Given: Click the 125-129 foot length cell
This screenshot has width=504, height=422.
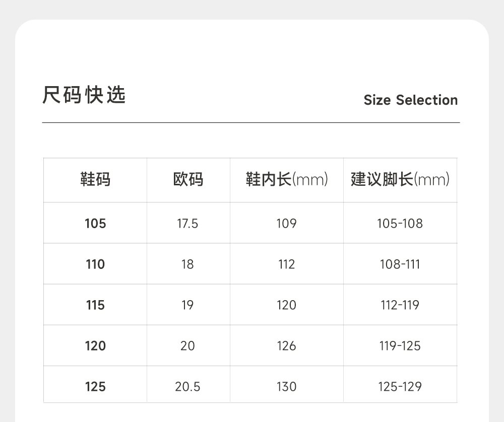Looking at the screenshot, I should click(400, 386).
